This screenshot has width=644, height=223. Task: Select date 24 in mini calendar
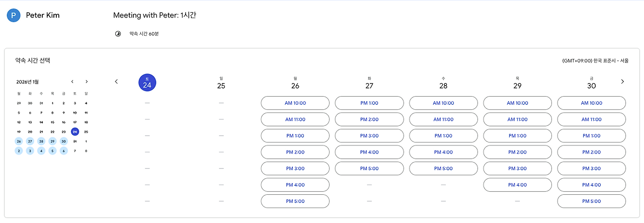[75, 132]
